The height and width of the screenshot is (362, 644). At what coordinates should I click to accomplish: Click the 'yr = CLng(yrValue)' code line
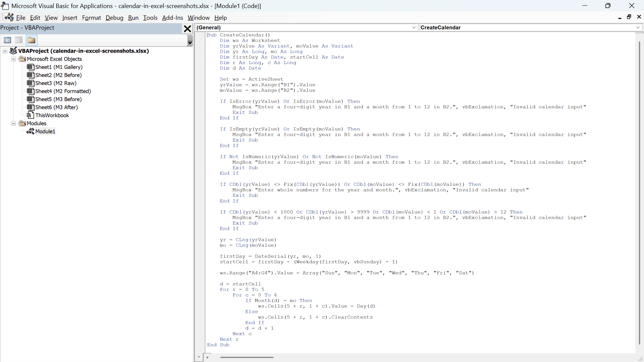point(248,240)
